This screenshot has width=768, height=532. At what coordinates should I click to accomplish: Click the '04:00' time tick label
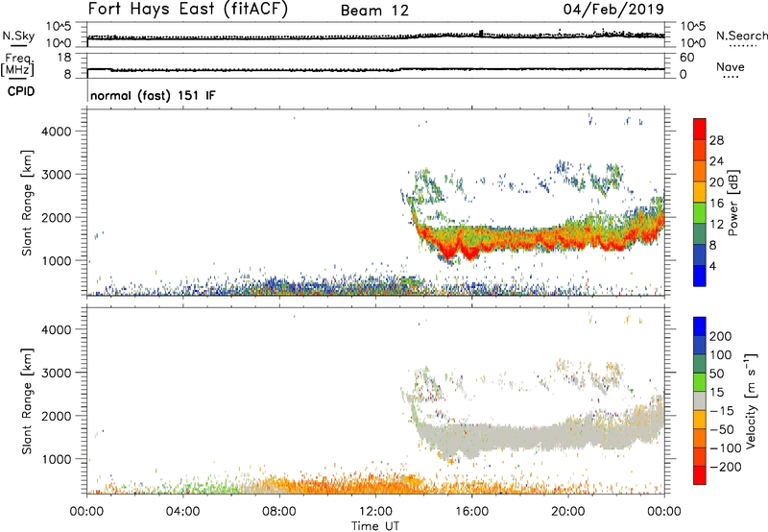click(x=182, y=512)
